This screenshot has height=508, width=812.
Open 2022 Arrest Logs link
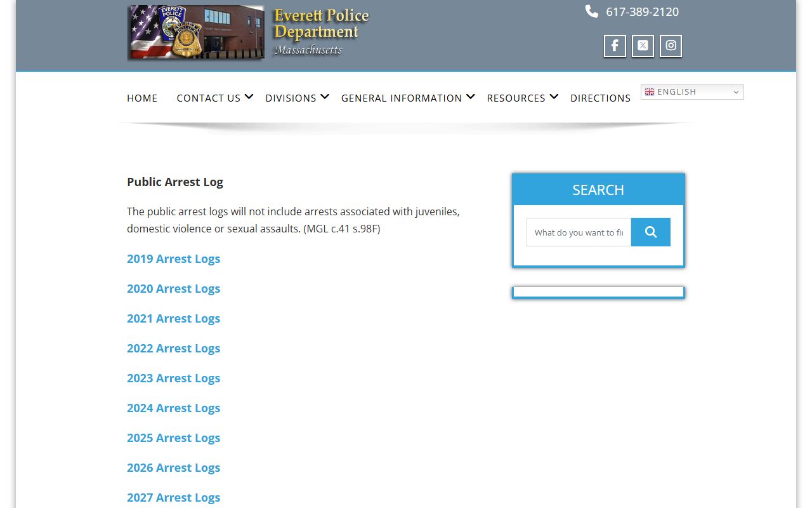(x=173, y=348)
